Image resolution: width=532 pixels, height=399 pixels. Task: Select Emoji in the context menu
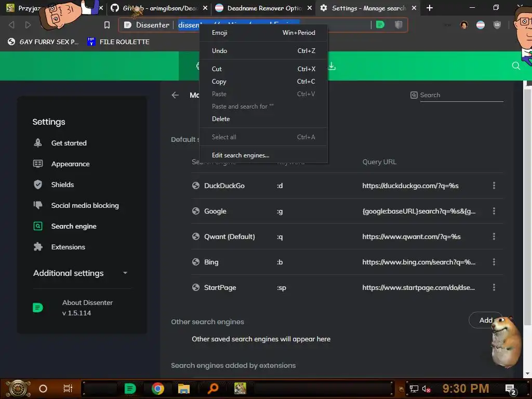coord(263,33)
